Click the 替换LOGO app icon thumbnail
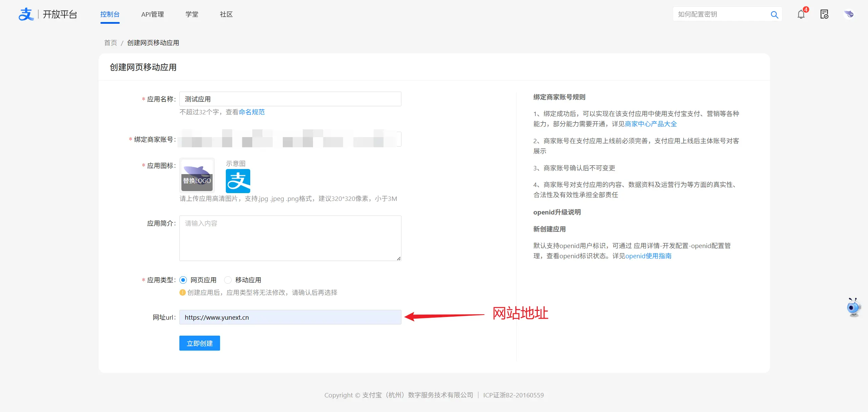The image size is (868, 412). click(197, 175)
